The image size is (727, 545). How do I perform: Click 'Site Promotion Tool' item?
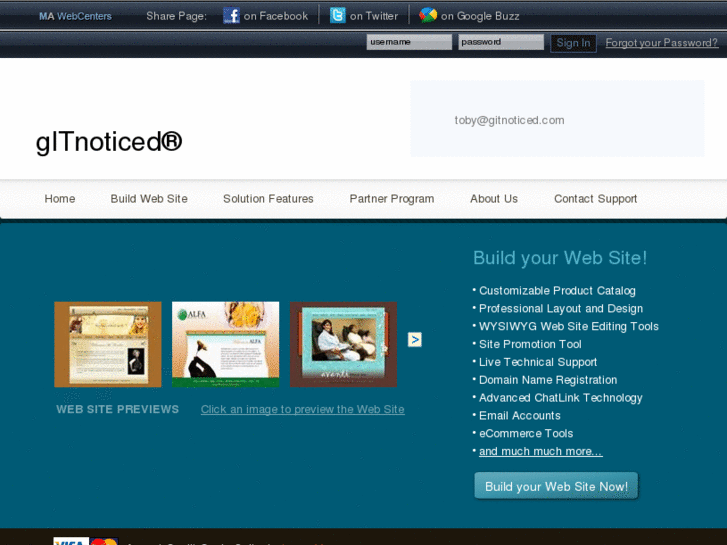click(x=530, y=344)
